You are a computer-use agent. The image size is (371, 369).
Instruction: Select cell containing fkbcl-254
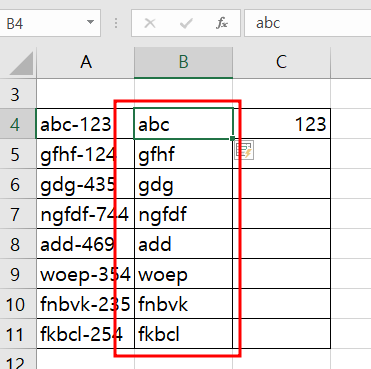tap(85, 334)
